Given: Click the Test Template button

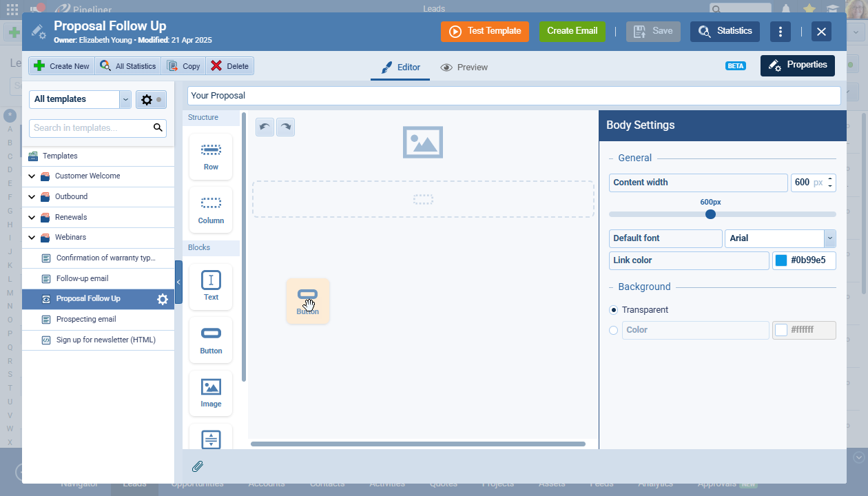Looking at the screenshot, I should [485, 32].
